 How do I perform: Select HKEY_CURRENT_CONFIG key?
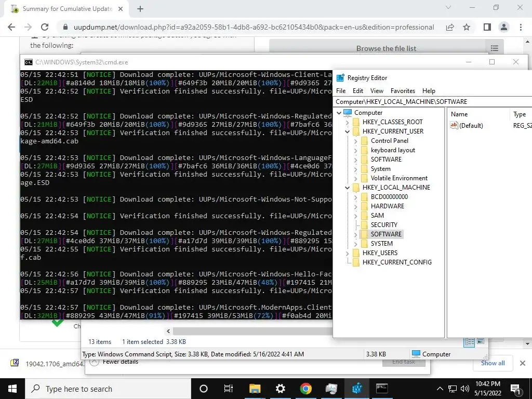pos(397,262)
